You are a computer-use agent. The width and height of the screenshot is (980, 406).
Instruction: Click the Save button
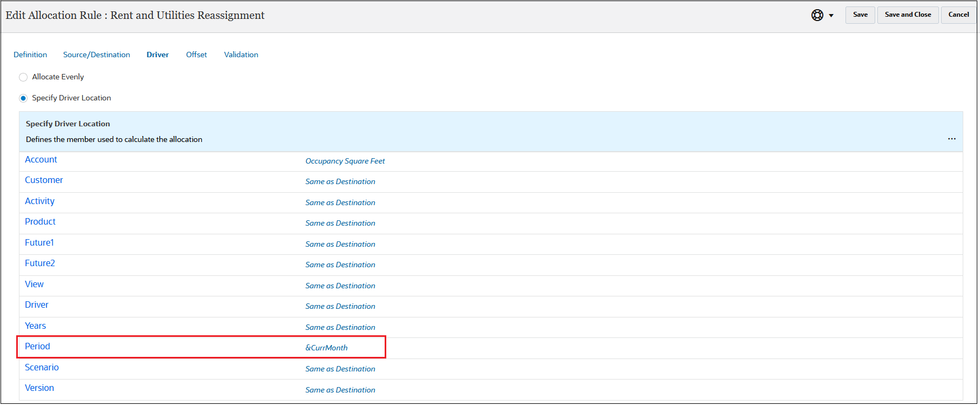pyautogui.click(x=860, y=15)
